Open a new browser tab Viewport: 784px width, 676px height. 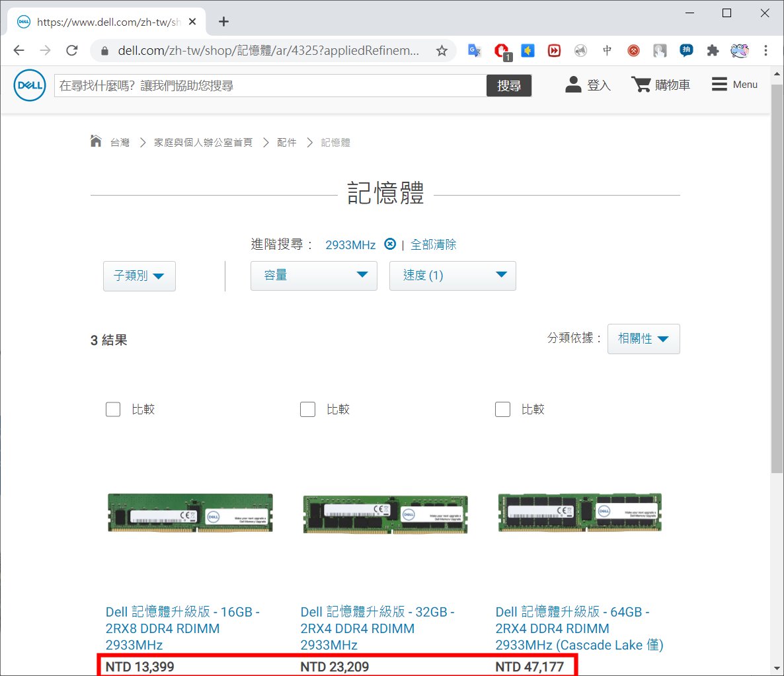[x=223, y=22]
